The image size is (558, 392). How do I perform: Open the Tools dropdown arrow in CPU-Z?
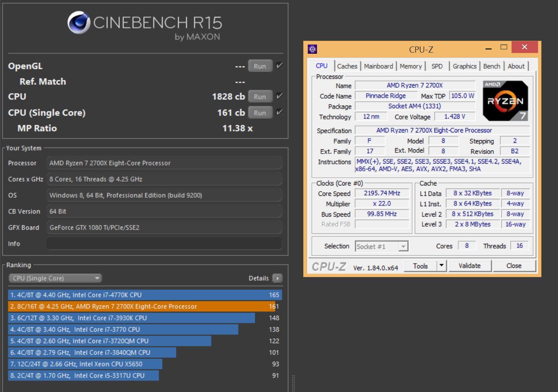pos(442,266)
